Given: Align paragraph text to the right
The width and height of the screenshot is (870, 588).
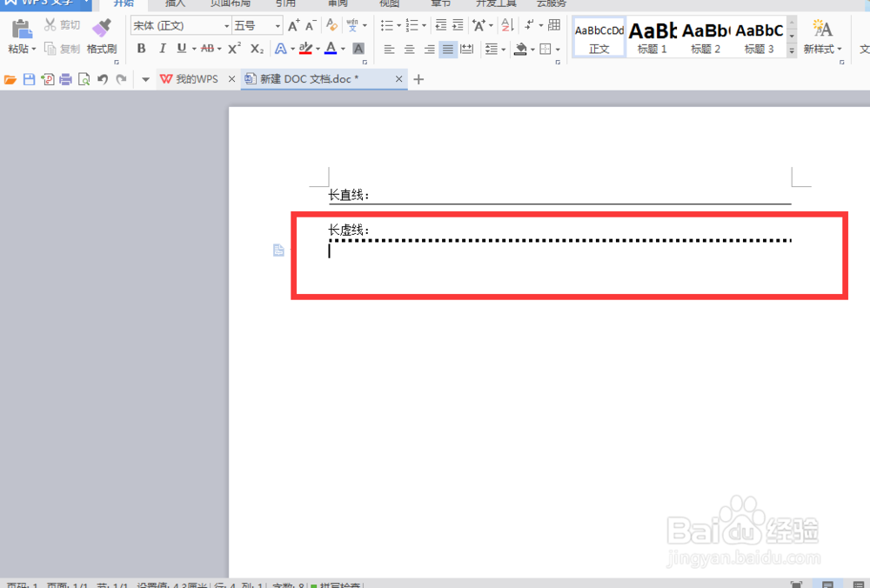Looking at the screenshot, I should 430,50.
